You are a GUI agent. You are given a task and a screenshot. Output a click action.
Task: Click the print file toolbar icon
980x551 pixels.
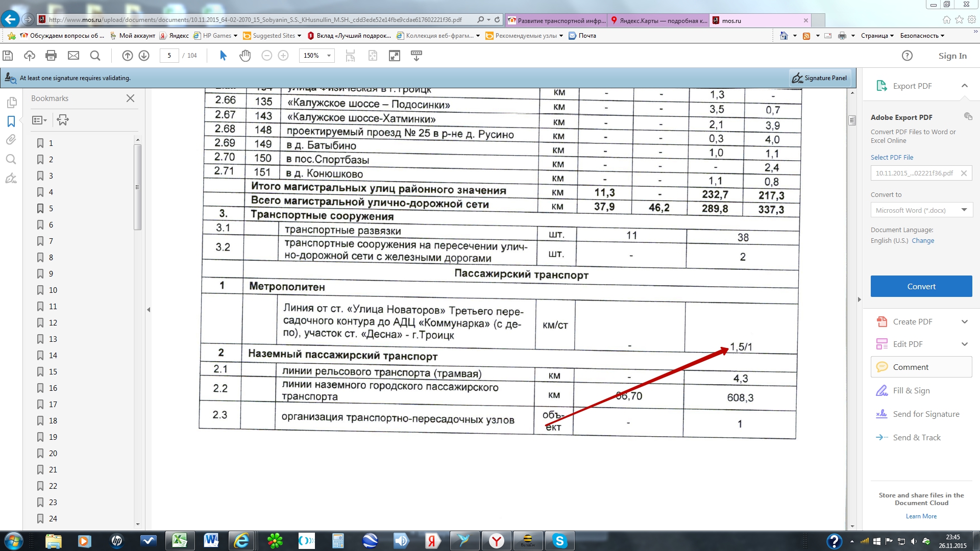[51, 56]
